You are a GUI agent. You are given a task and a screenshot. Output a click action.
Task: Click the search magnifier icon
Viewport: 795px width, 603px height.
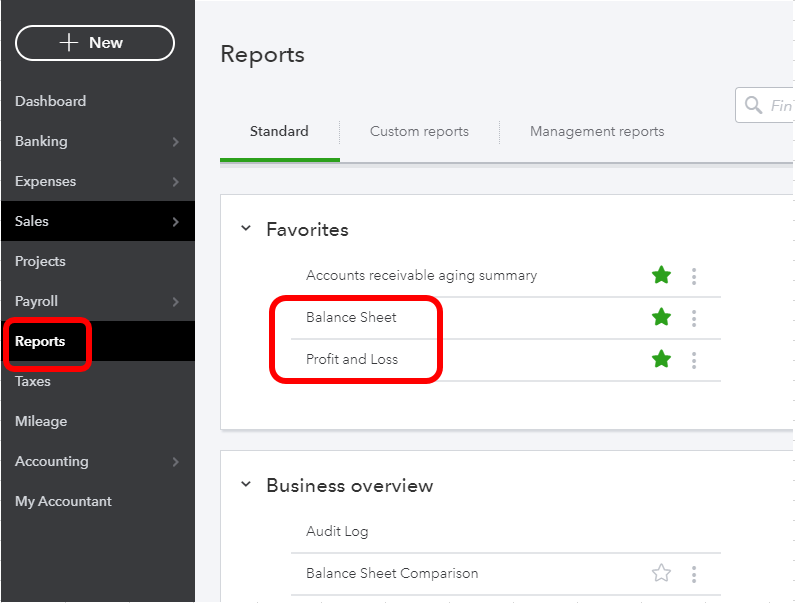click(x=752, y=106)
